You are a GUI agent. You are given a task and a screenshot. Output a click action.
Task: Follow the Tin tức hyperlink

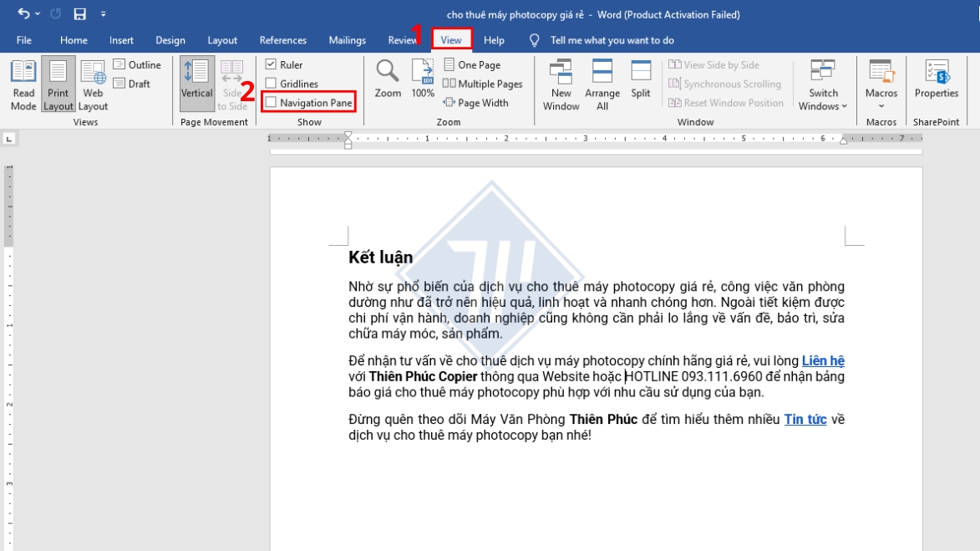(x=804, y=419)
